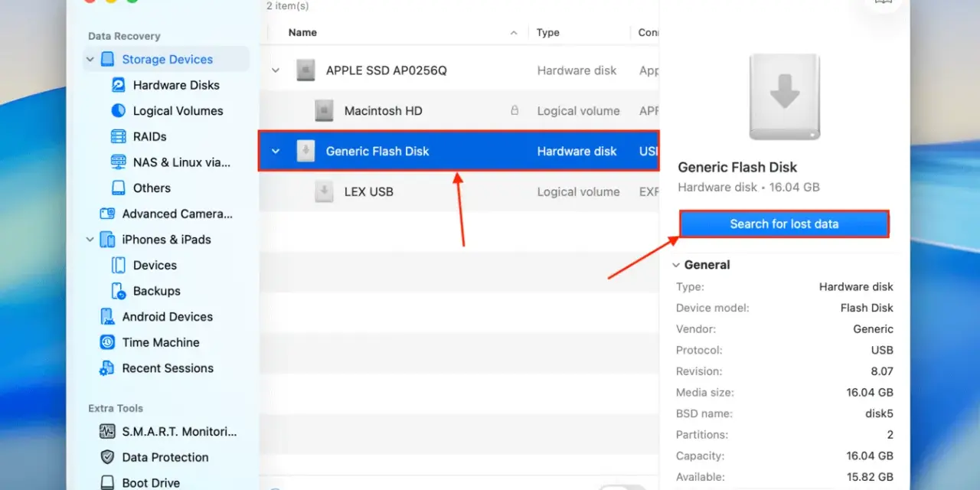Viewport: 980px width, 490px height.
Task: Select the Macintosh HD row
Action: click(x=459, y=111)
